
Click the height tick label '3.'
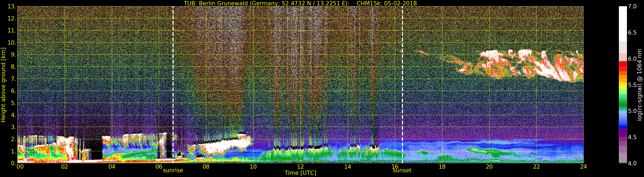(x=13, y=127)
